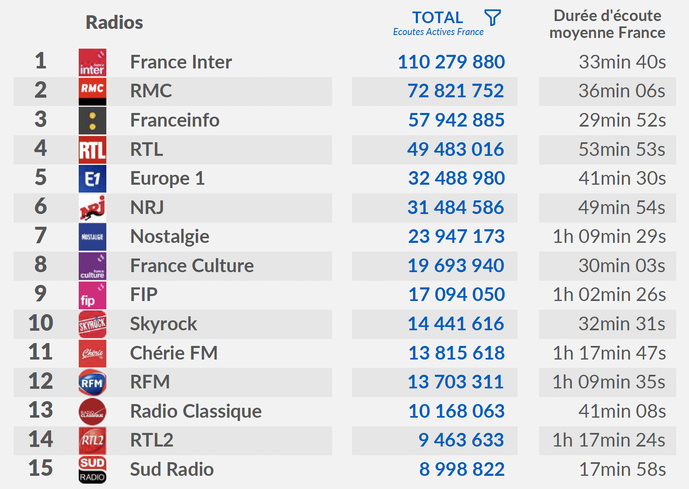
Task: Click total value 49 483 016
Action: pos(456,149)
